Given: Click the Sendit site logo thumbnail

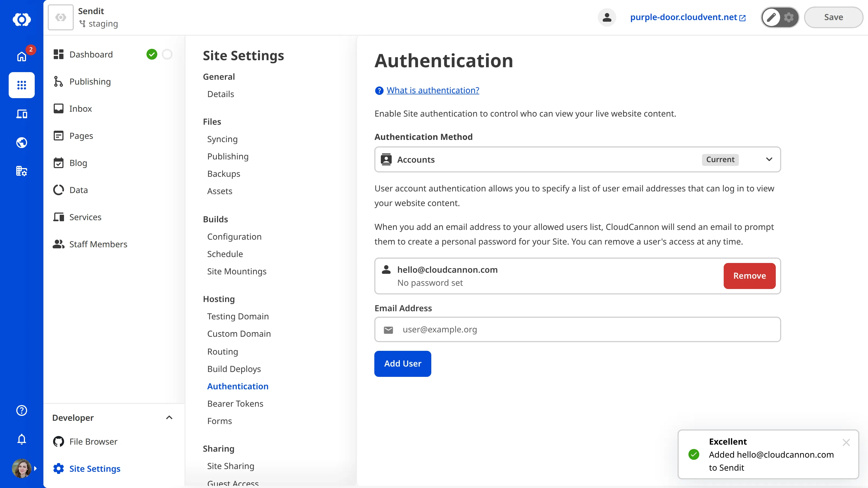Looking at the screenshot, I should point(61,17).
